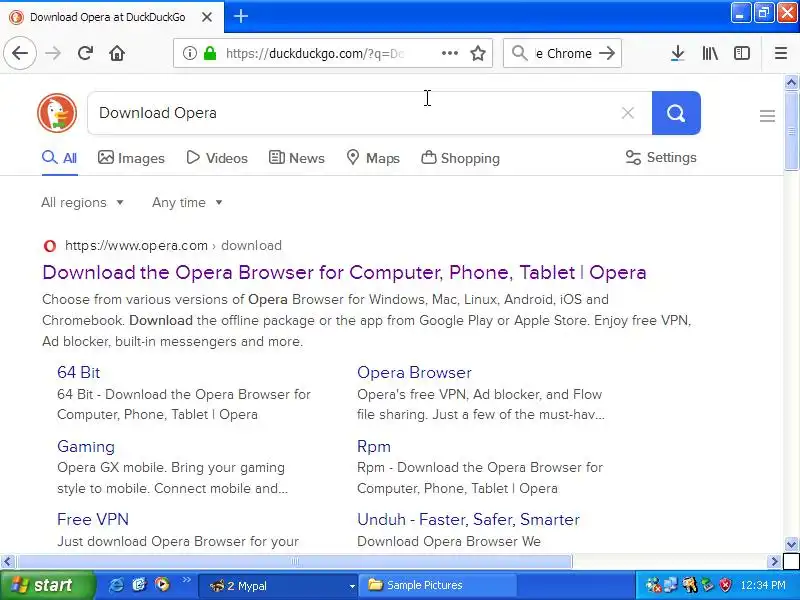Open Download the Opera Browser result
The width and height of the screenshot is (800, 600).
(344, 272)
